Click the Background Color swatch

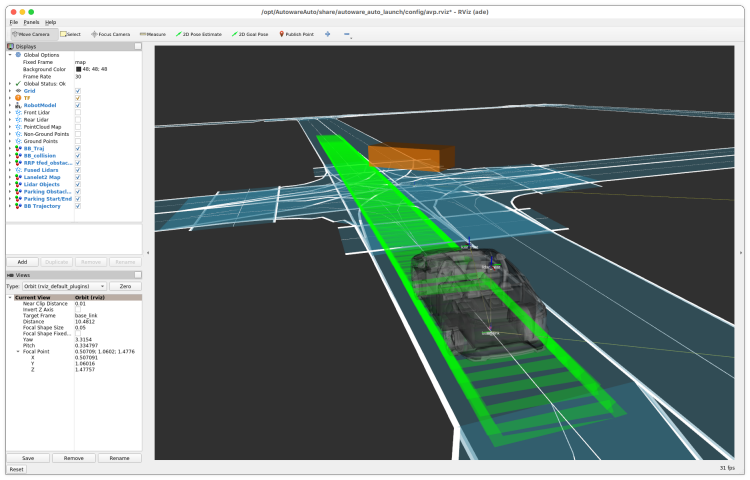pyautogui.click(x=78, y=69)
